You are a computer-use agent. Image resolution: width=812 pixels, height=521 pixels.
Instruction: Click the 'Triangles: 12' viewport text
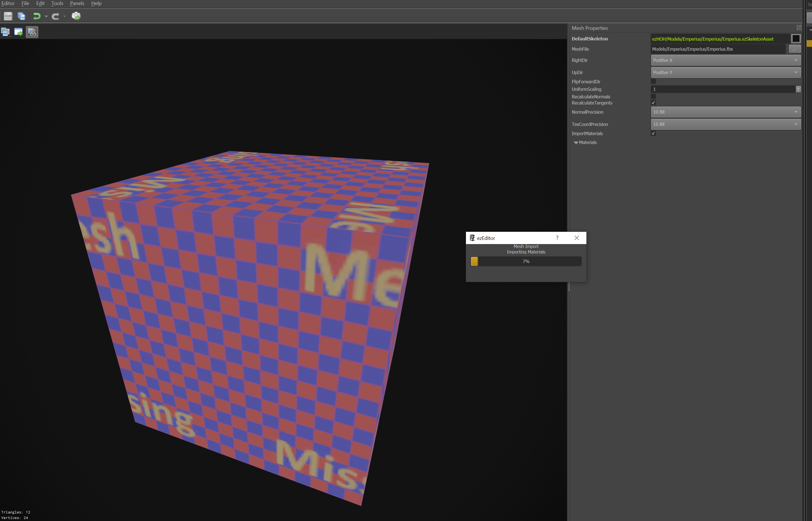click(x=16, y=512)
